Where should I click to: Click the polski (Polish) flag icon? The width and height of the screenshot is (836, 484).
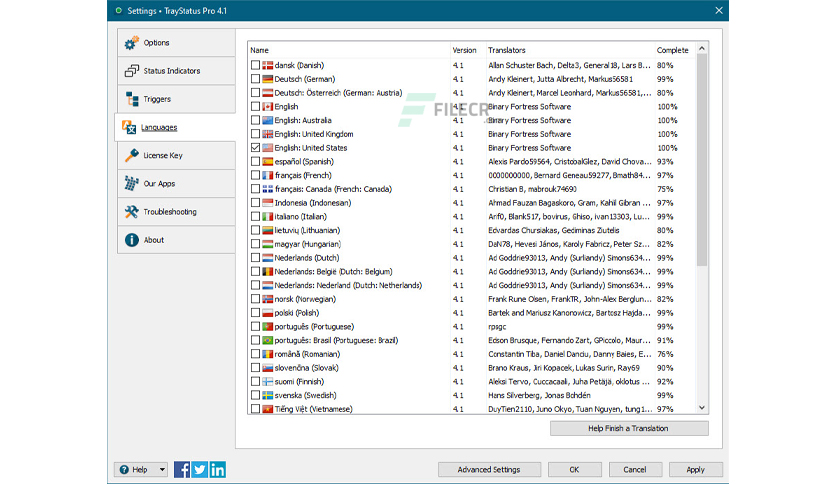click(x=268, y=313)
